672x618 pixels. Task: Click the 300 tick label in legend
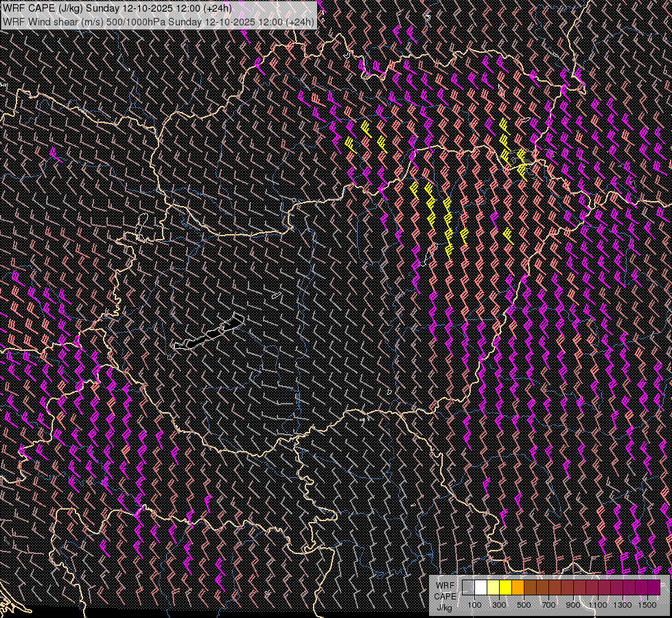[x=499, y=605]
